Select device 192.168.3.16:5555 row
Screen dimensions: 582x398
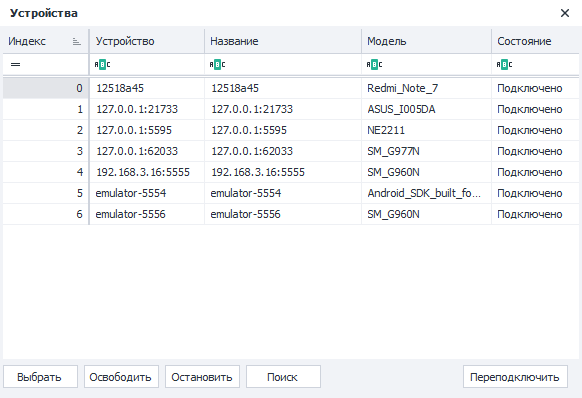(x=291, y=172)
